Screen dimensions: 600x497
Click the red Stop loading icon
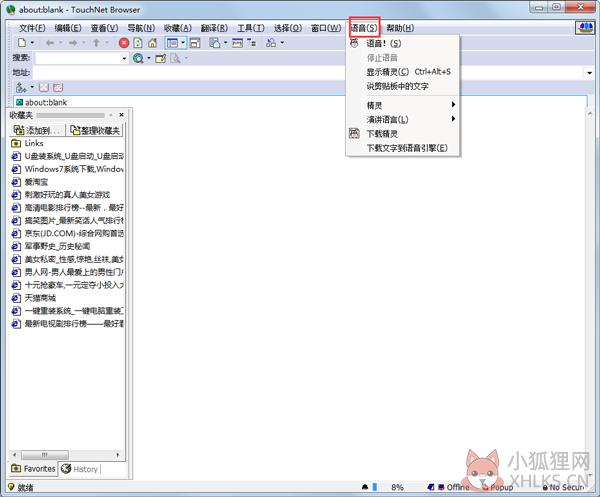tap(124, 43)
